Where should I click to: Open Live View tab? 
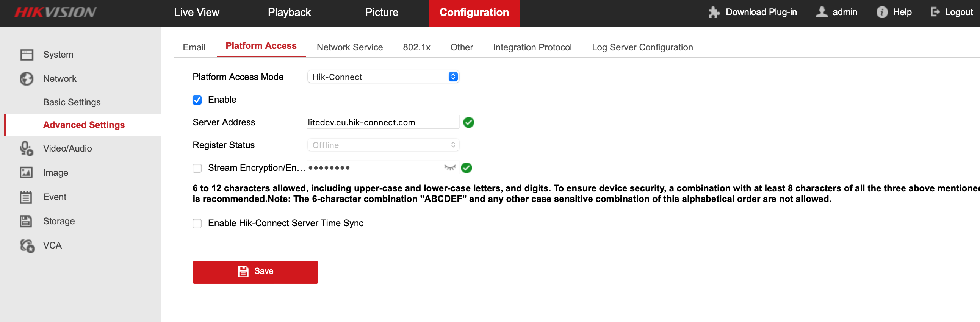[197, 13]
